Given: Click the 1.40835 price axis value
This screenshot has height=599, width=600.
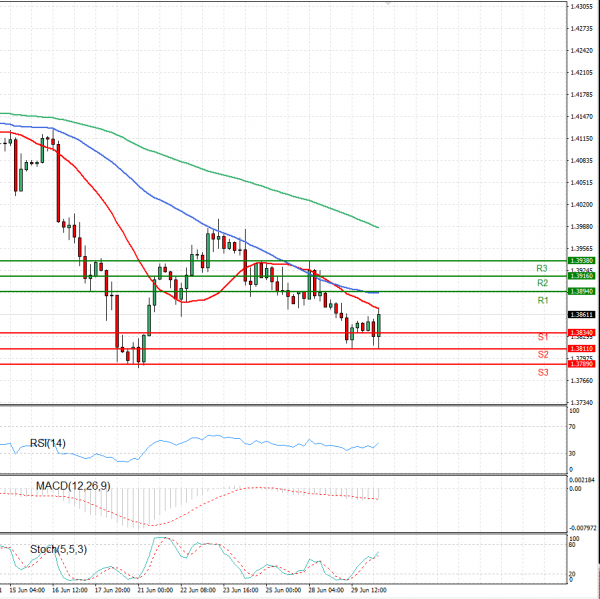Looking at the screenshot, I should pyautogui.click(x=581, y=161).
